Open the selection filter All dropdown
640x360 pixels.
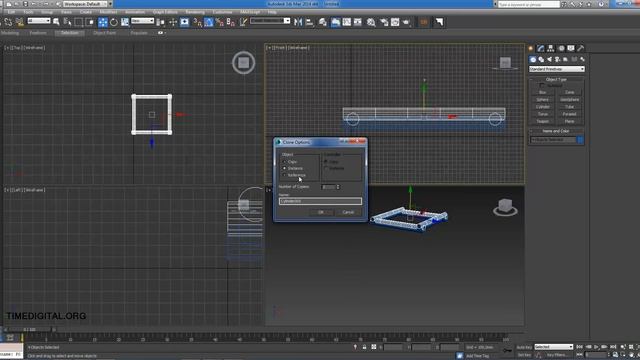coord(39,20)
